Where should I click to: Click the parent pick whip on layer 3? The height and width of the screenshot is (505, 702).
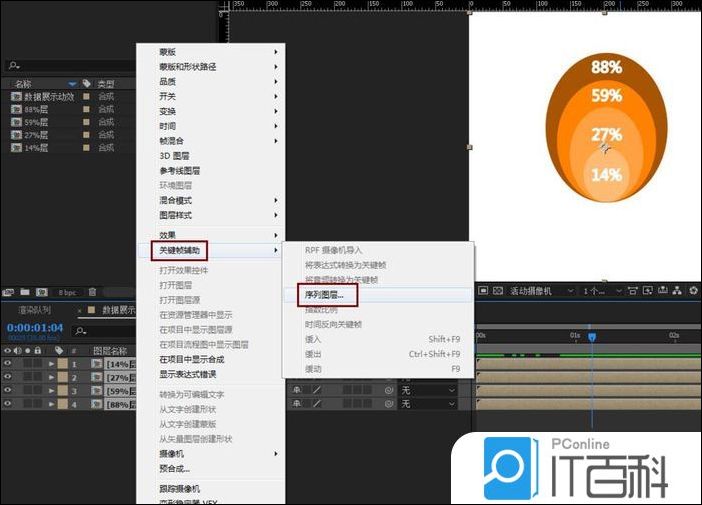pyautogui.click(x=389, y=390)
